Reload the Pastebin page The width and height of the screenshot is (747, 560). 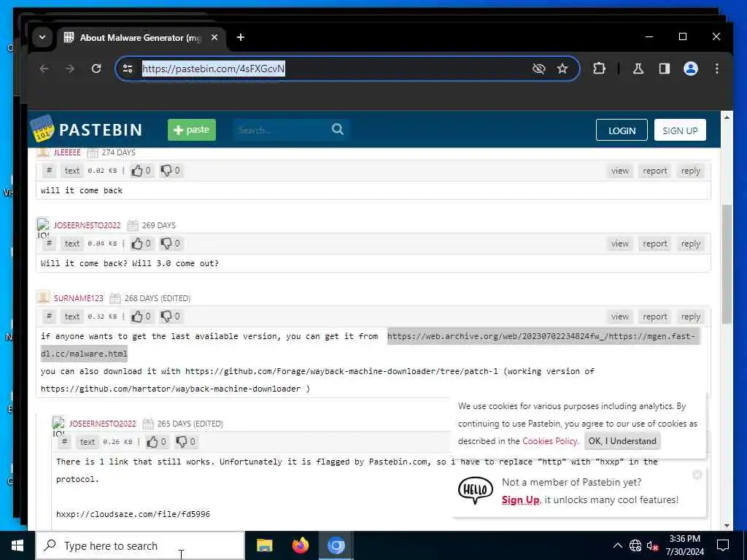click(96, 69)
